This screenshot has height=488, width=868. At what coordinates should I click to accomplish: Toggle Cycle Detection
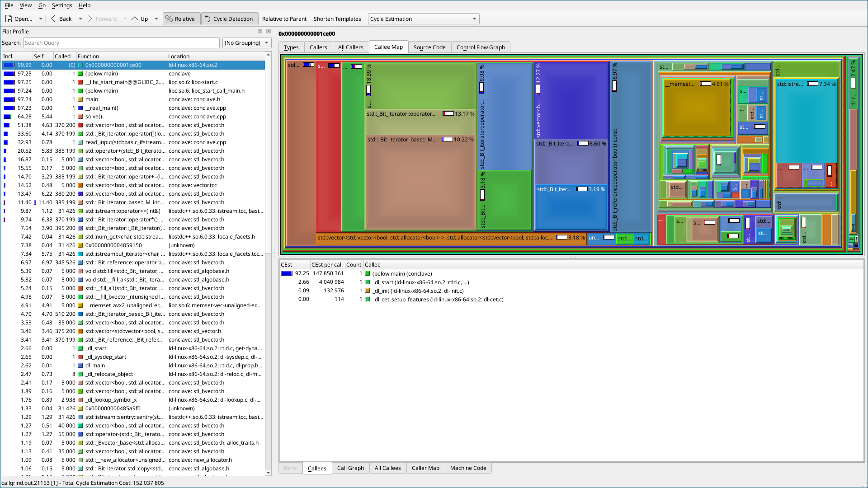(229, 19)
